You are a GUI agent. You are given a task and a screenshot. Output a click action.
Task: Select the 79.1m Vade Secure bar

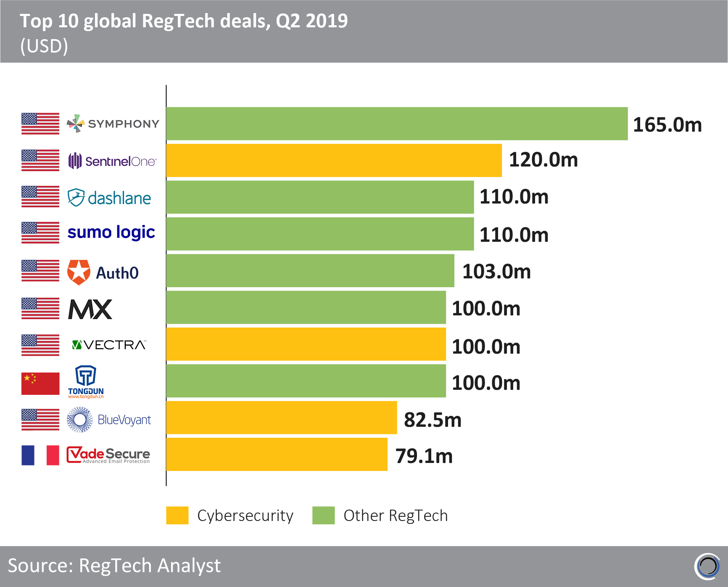[x=277, y=455]
